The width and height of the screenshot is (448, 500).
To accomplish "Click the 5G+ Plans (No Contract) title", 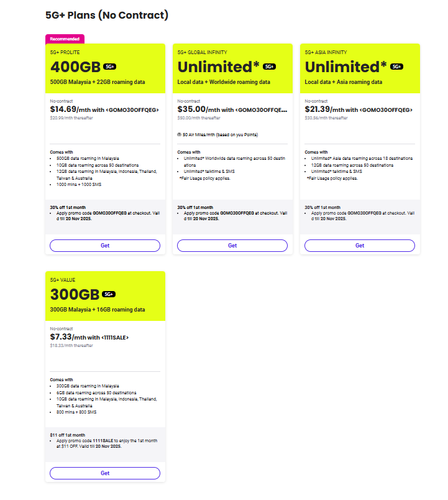I will pos(107,15).
